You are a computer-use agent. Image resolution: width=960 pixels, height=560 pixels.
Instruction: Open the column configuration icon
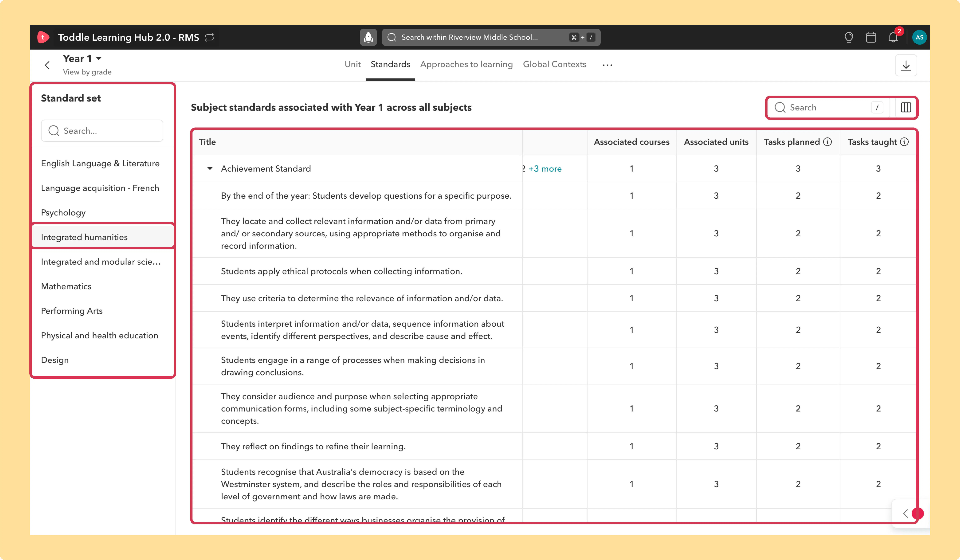[906, 107]
